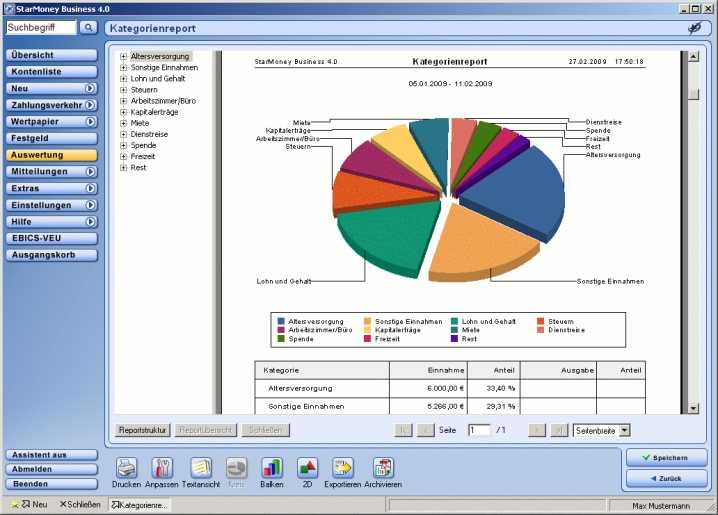Expand the Altersversorgung tree node
This screenshot has width=718, height=515.
(123, 57)
